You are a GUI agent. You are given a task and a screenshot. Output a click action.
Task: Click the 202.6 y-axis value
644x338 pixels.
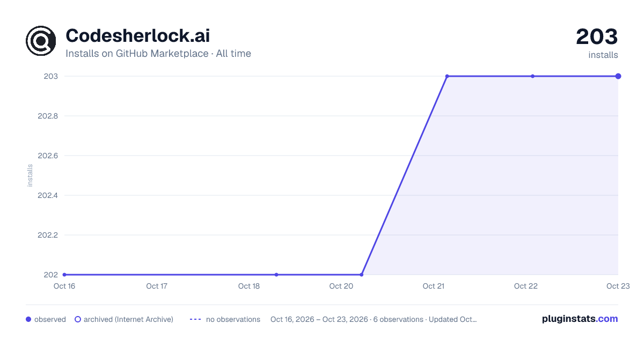(48, 156)
